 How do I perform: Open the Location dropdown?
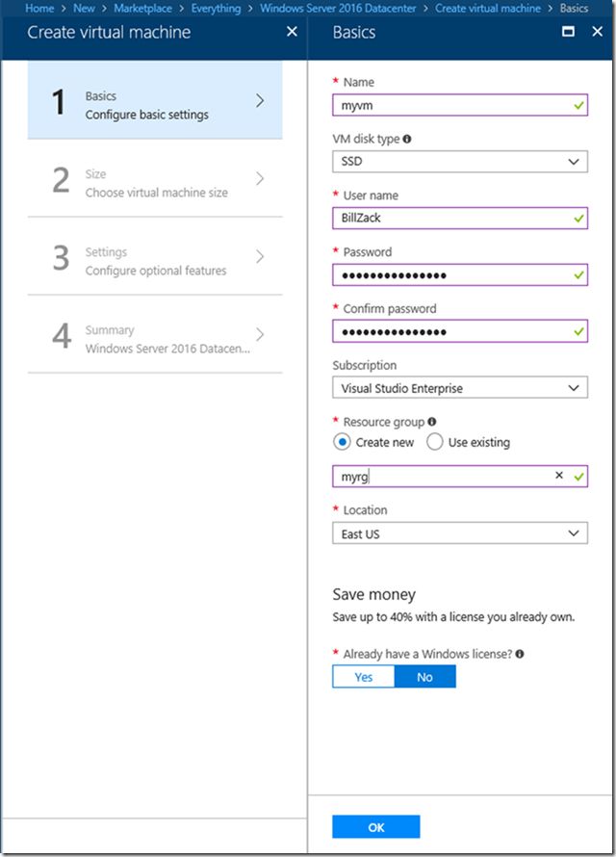pos(459,533)
